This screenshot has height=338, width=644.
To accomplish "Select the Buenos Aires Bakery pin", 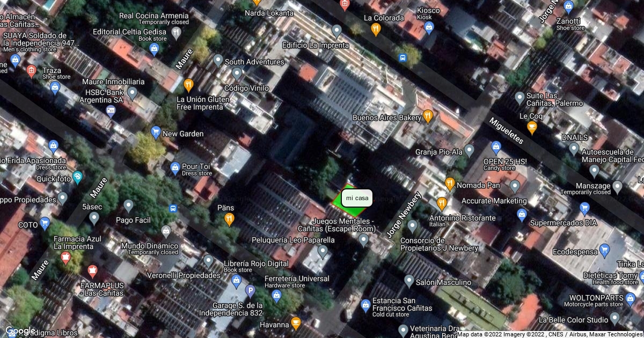I will 428,116.
